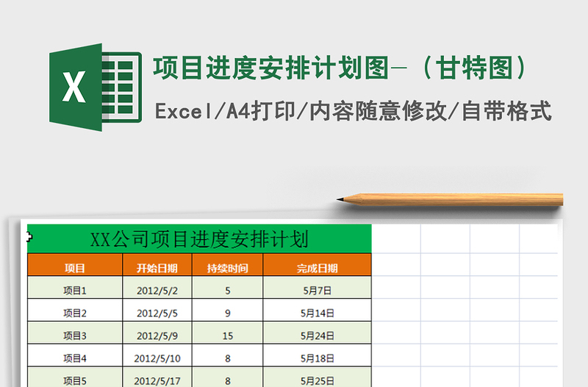Image resolution: width=588 pixels, height=387 pixels.
Task: Click the wooden pencil graphic
Action: click(x=450, y=199)
